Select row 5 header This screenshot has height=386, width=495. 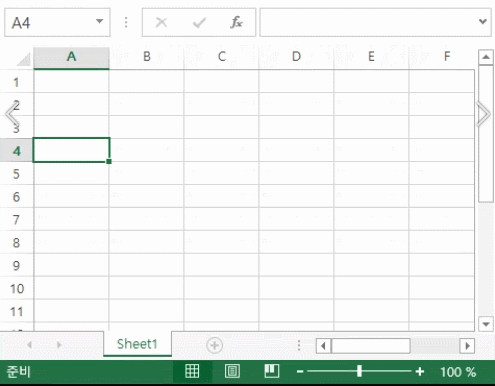click(16, 174)
